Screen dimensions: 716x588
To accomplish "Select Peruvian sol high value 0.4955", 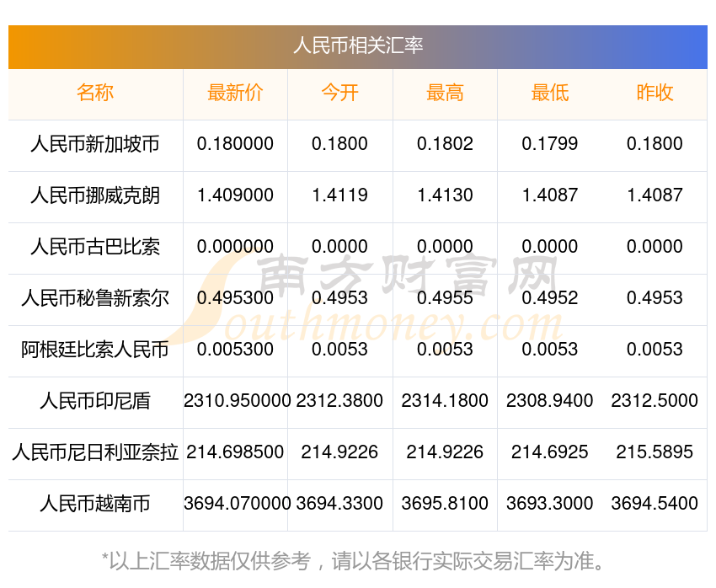I will coord(445,298).
